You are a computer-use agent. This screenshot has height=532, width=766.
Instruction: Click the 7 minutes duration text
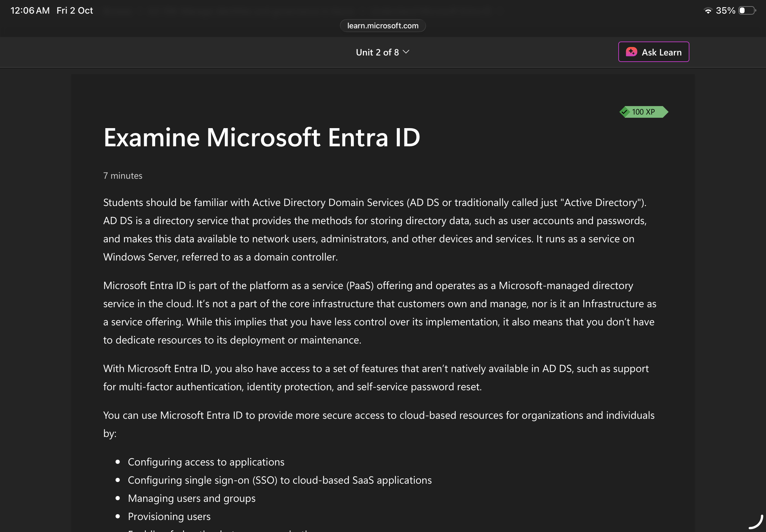pos(123,176)
